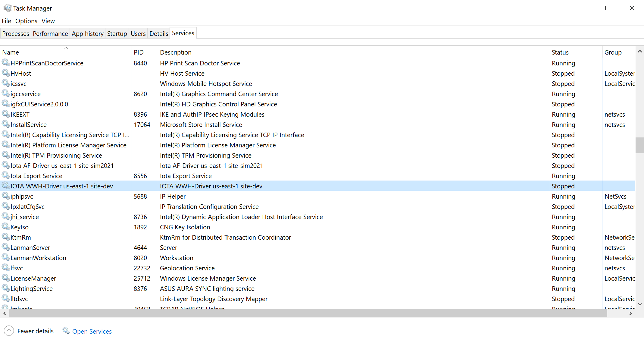Switch to the Users tab

click(x=138, y=33)
